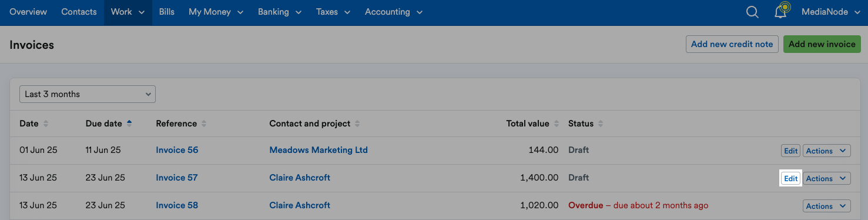868x220 pixels.
Task: Open Claire Ashcroft contact on Invoice 58
Action: click(300, 205)
